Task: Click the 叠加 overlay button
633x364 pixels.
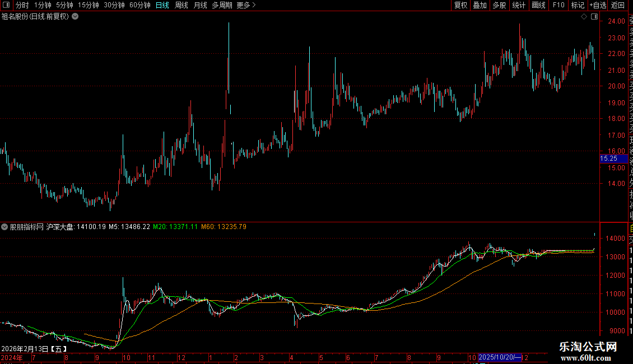Action: [x=480, y=5]
